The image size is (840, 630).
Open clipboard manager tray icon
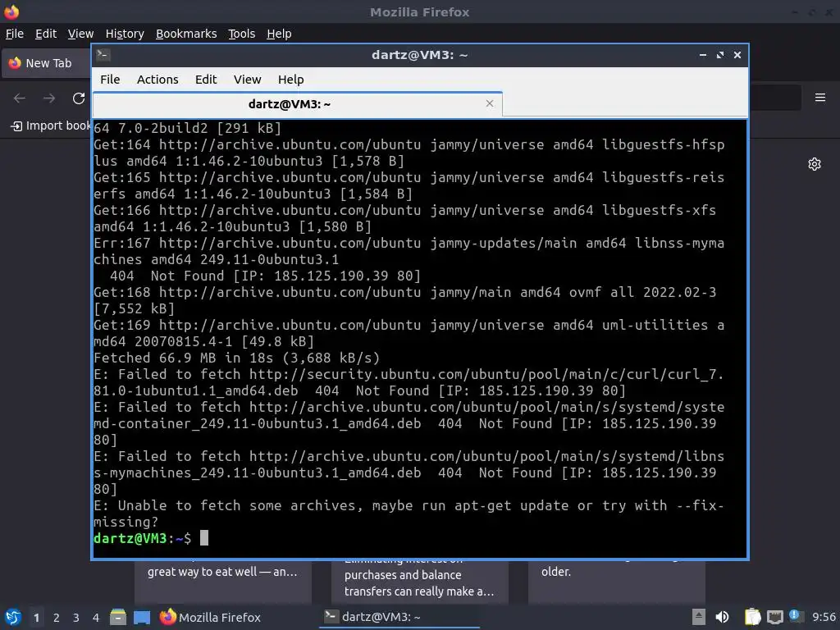pyautogui.click(x=753, y=617)
